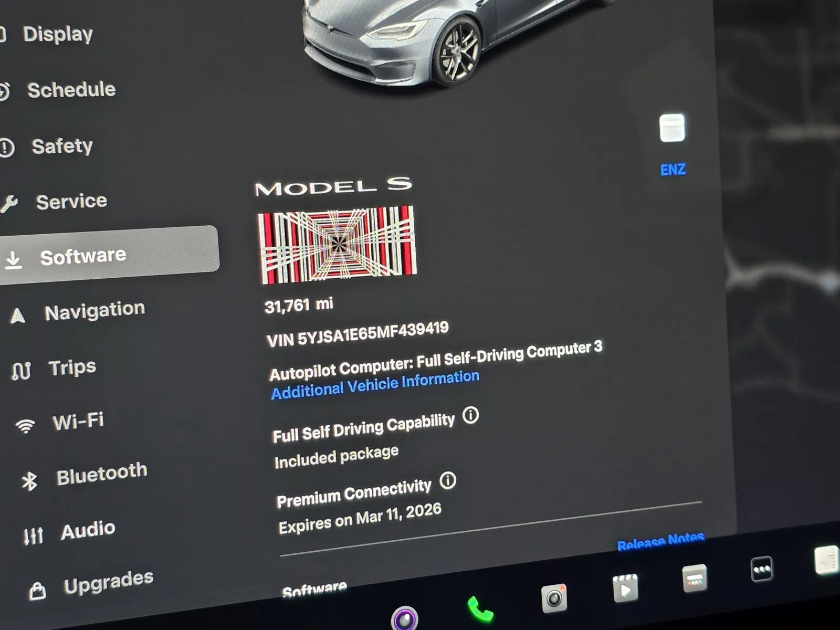Viewport: 840px width, 630px height.
Task: Open the Trips panel
Action: [71, 366]
